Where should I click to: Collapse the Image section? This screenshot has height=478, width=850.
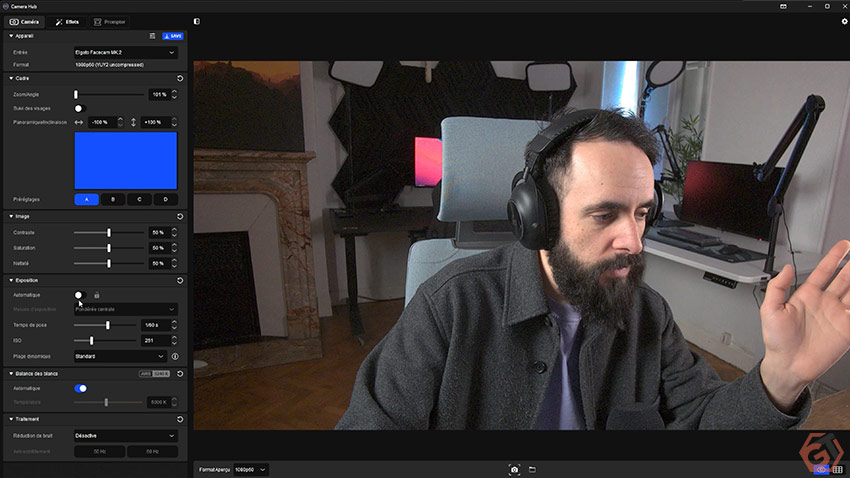point(11,216)
